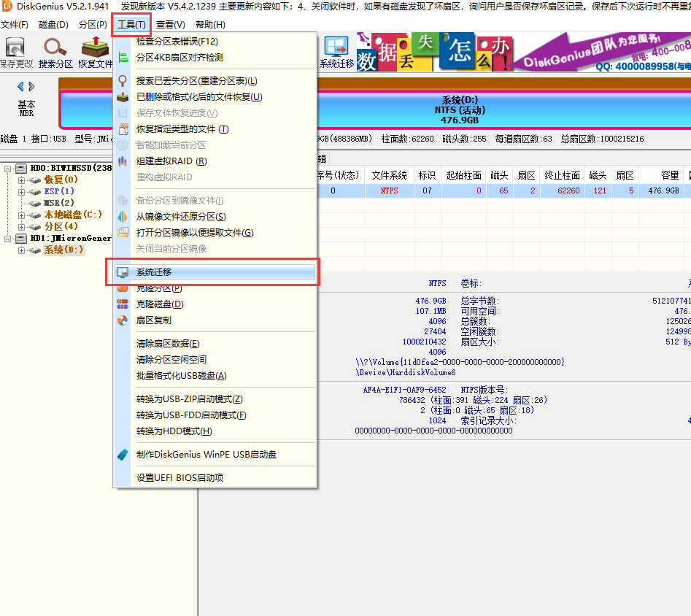This screenshot has width=691, height=616.
Task: Expand the 系统(D:) tree node
Action: 21,250
